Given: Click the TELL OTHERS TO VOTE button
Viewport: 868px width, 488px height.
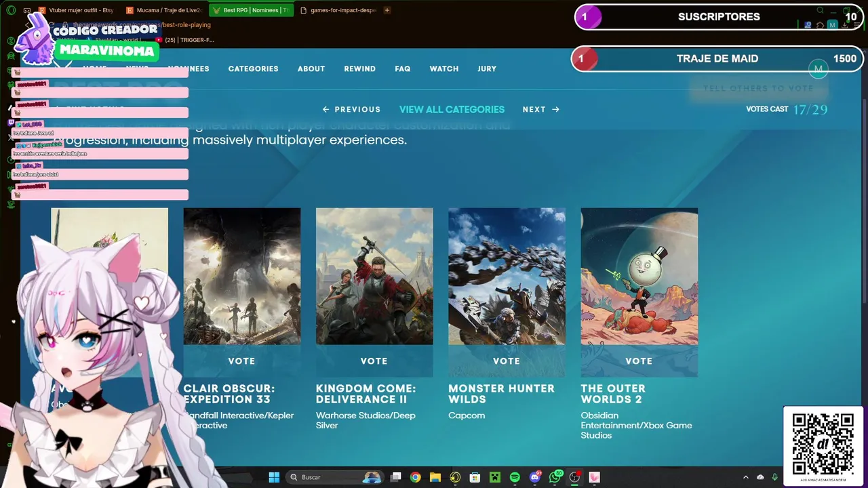Looking at the screenshot, I should click(758, 88).
